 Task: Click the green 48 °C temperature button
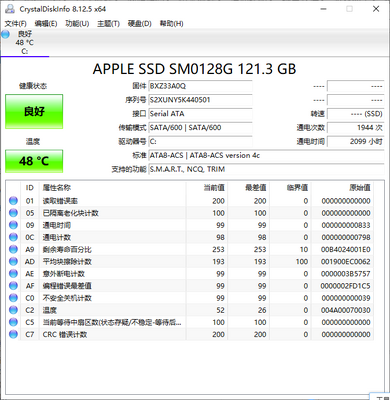tap(34, 161)
